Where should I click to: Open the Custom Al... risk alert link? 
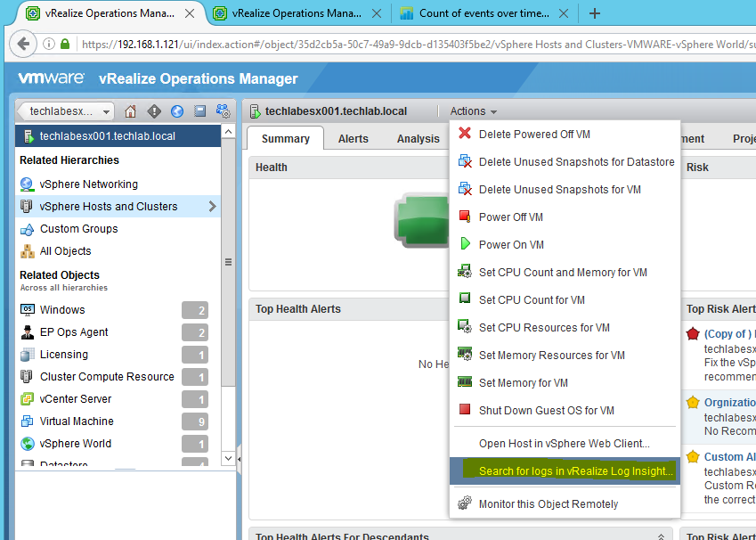click(x=729, y=456)
